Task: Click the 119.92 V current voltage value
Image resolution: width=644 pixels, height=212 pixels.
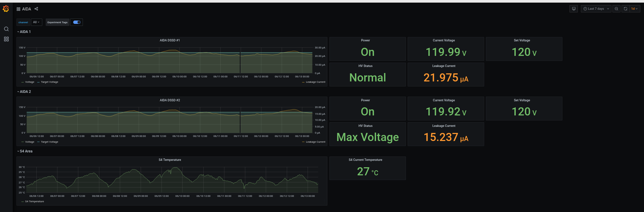Action: point(446,112)
